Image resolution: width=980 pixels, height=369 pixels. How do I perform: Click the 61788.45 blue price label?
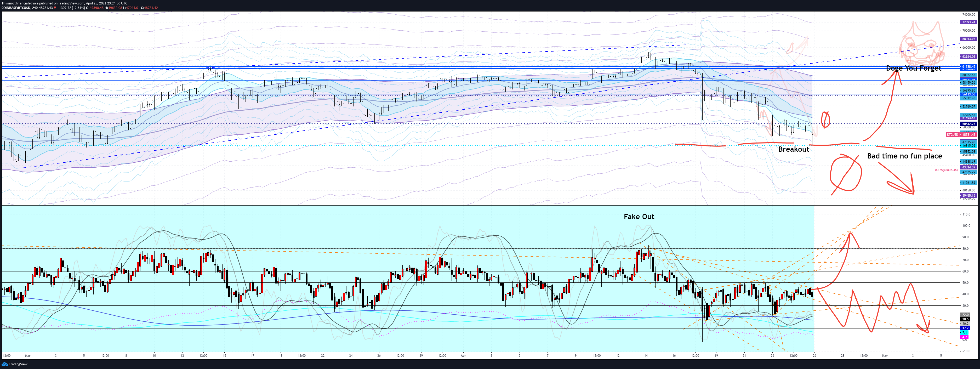click(968, 67)
